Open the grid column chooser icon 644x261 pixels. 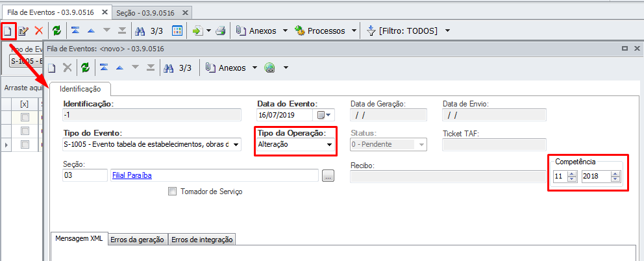(177, 31)
